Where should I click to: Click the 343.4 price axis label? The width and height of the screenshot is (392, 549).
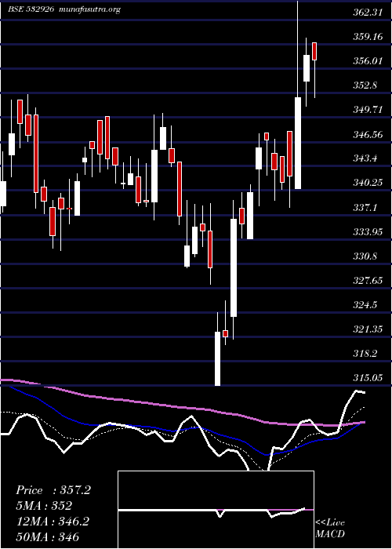(x=365, y=158)
